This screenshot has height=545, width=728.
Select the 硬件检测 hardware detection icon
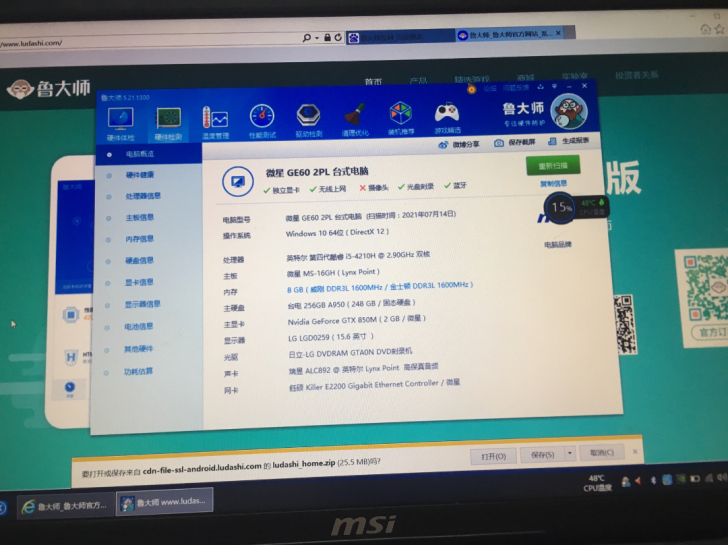pyautogui.click(x=168, y=123)
